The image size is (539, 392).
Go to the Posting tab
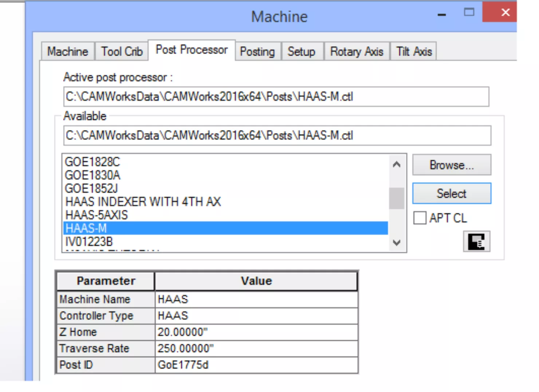pyautogui.click(x=257, y=51)
